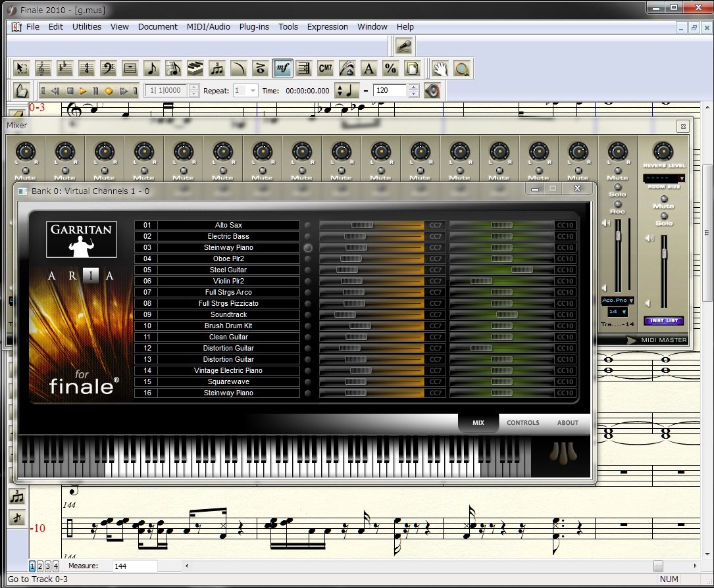Toggle the indicator button for Steinway Piano channel 03

(x=308, y=247)
